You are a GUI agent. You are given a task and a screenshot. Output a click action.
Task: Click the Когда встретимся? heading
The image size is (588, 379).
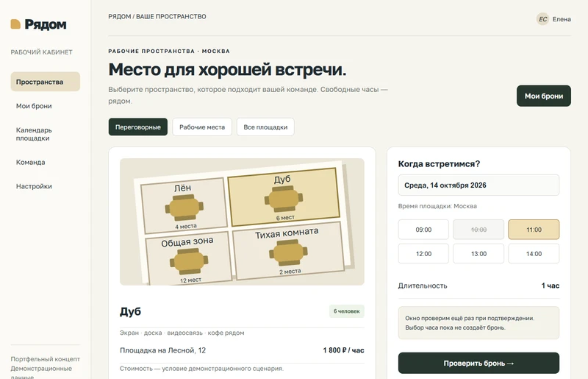pos(439,164)
